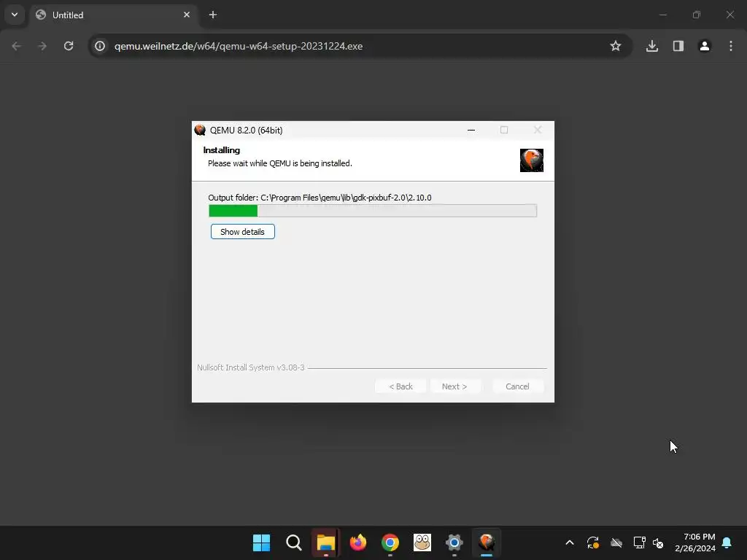This screenshot has width=747, height=560.
Task: Open the frog-face app in the taskbar
Action: [422, 542]
